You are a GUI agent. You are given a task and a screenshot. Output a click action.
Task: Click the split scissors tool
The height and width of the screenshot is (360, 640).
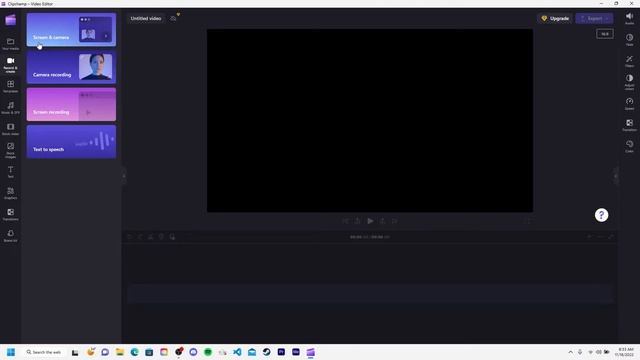click(x=151, y=237)
